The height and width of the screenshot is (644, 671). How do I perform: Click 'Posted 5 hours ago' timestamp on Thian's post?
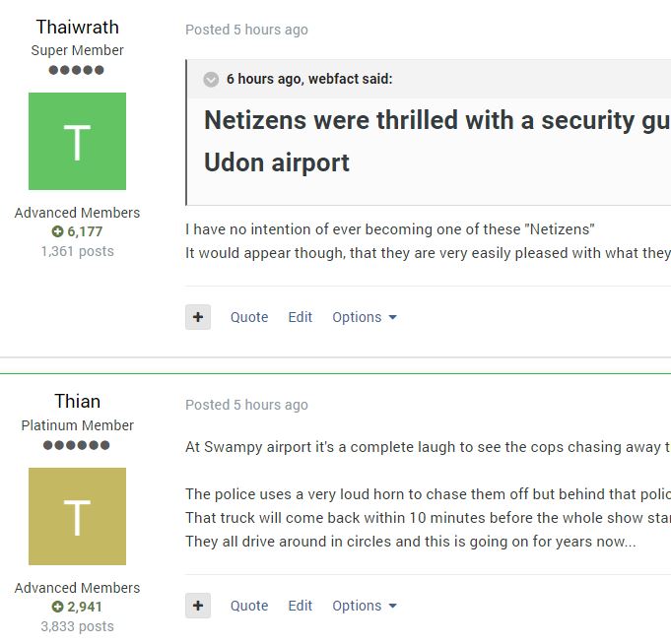[246, 405]
